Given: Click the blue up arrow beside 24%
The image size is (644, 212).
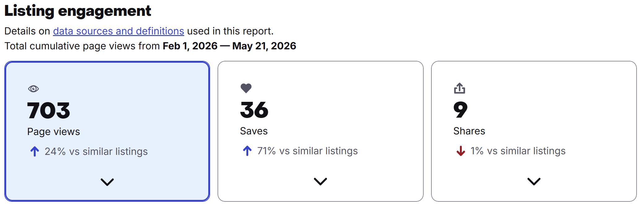Looking at the screenshot, I should pos(35,151).
